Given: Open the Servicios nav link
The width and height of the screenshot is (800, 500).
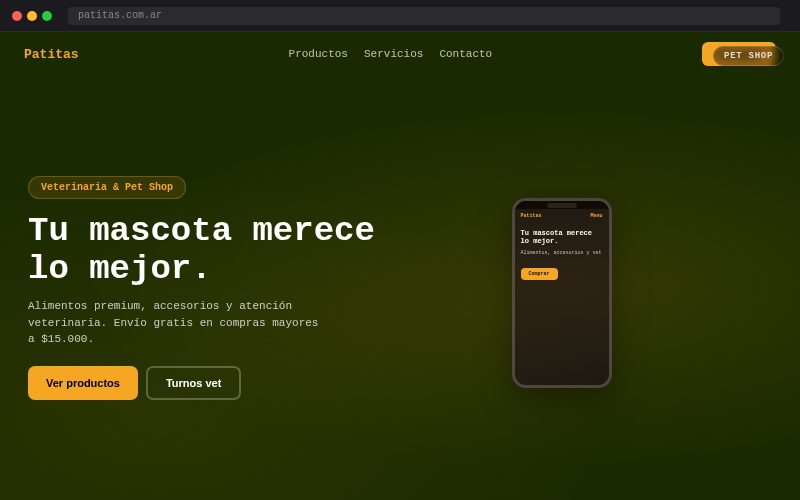Looking at the screenshot, I should pos(393,54).
